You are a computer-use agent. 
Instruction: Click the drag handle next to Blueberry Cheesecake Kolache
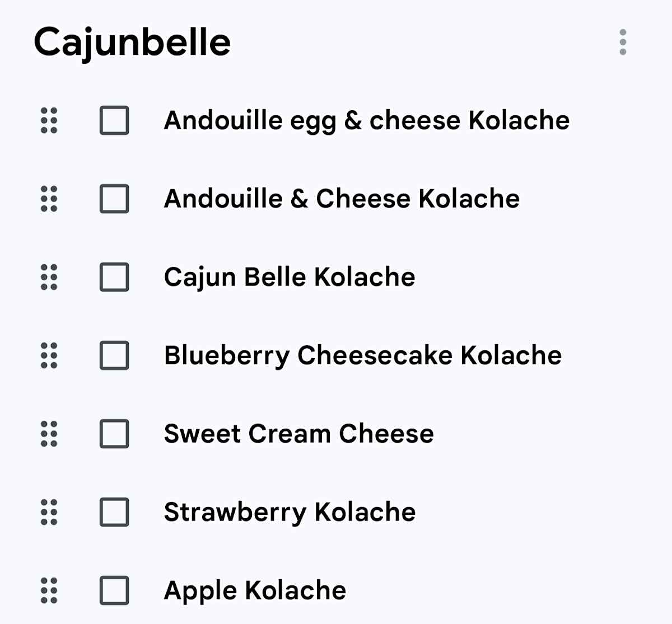(49, 355)
